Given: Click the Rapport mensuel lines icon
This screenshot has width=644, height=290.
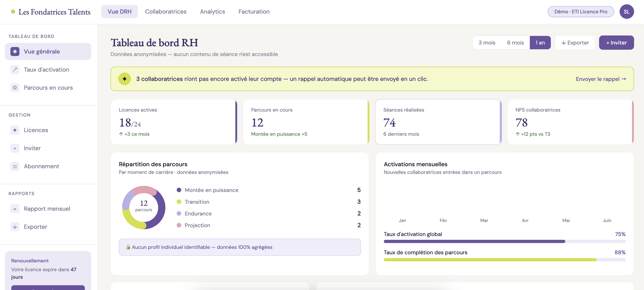Looking at the screenshot, I should [15, 209].
